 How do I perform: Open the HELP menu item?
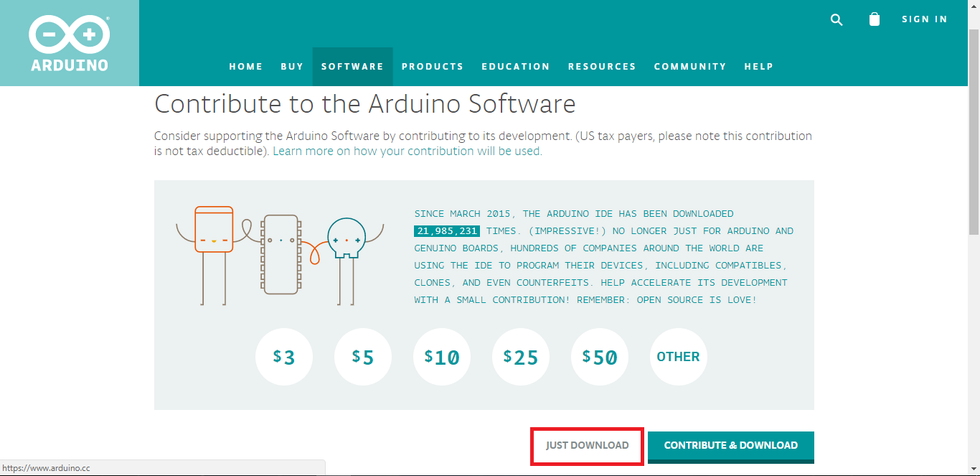tap(759, 66)
